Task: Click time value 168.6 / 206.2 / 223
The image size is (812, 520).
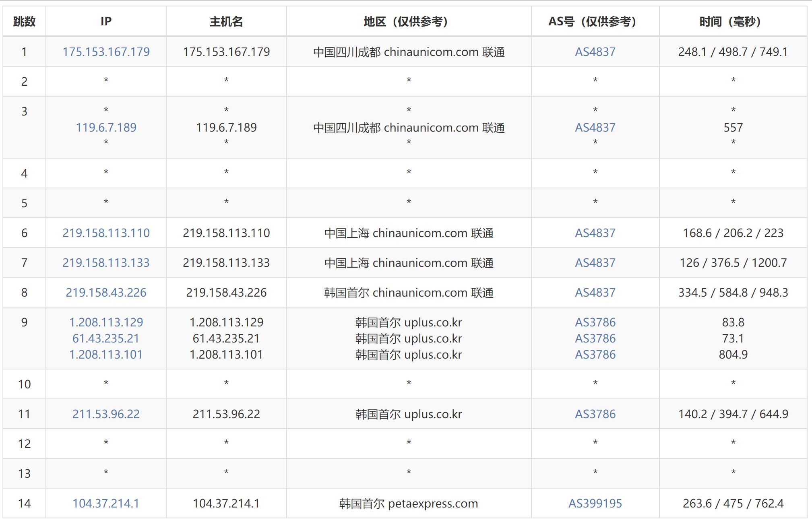Action: (733, 233)
